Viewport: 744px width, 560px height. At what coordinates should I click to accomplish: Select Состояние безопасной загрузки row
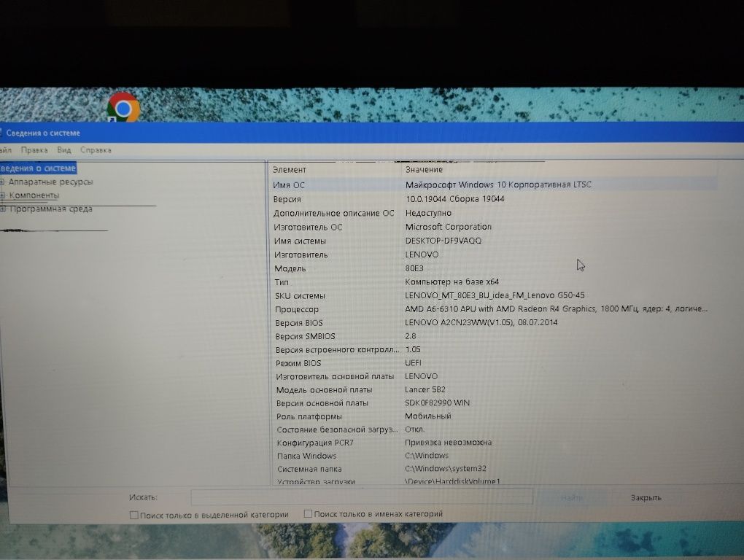coord(494,429)
